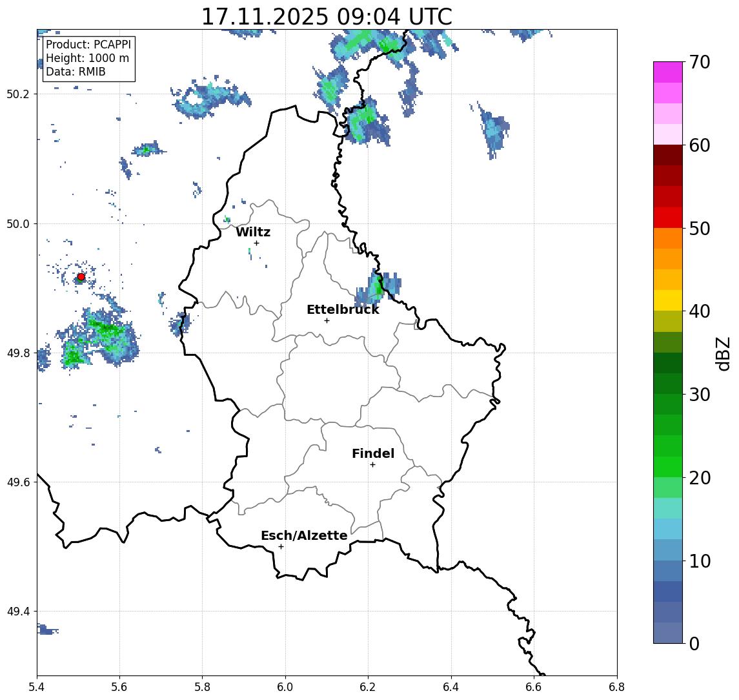Click the dark maroon colorbar segment below 60
The height and width of the screenshot is (700, 739).
coord(668,155)
